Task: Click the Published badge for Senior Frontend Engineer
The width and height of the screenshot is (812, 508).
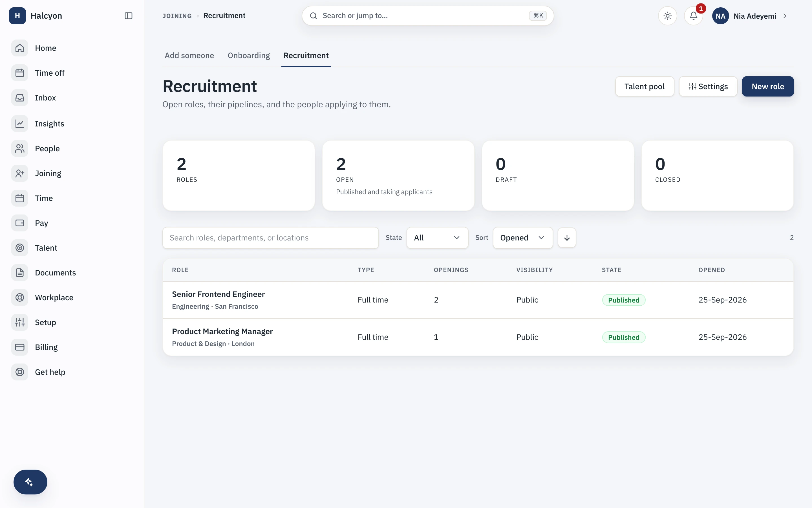Action: tap(623, 300)
